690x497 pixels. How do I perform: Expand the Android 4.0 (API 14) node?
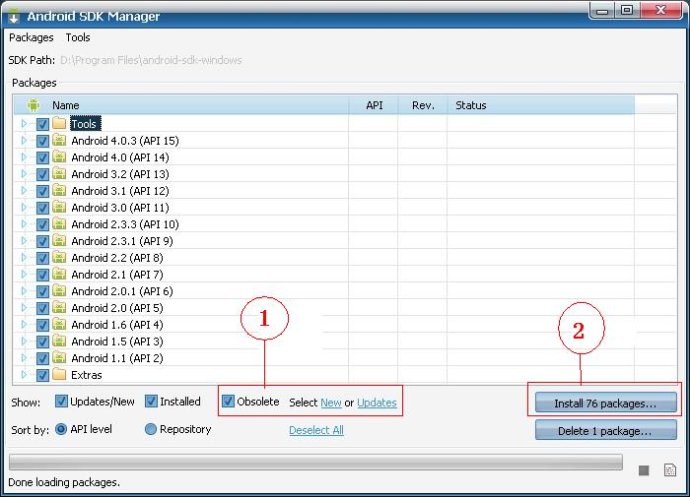tap(24, 157)
